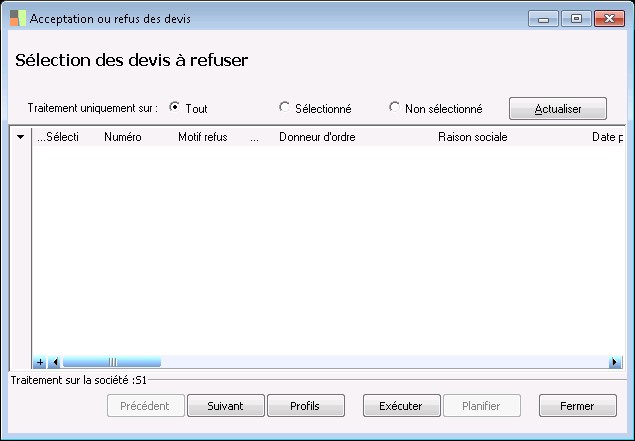Run processing with Exécuter button
635x441 pixels.
click(401, 406)
